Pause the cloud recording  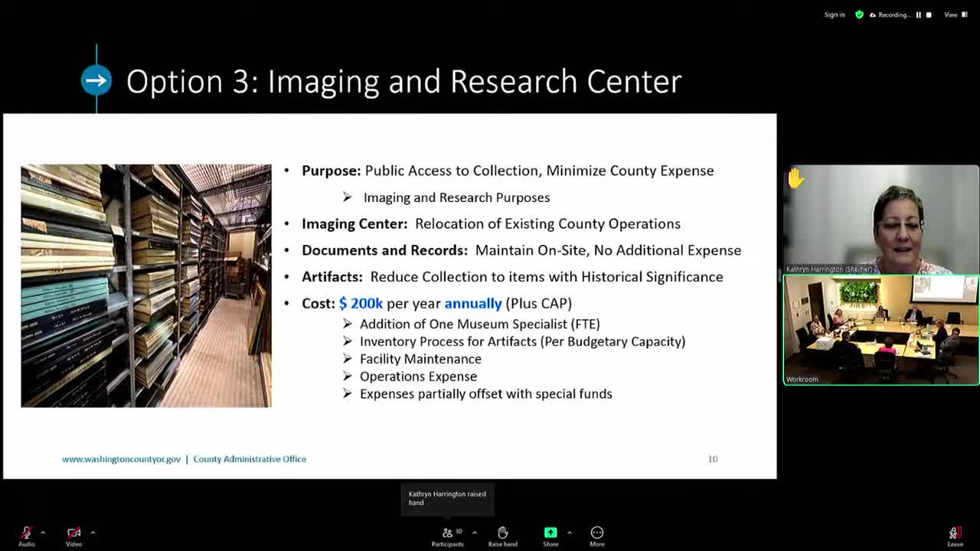pyautogui.click(x=918, y=15)
